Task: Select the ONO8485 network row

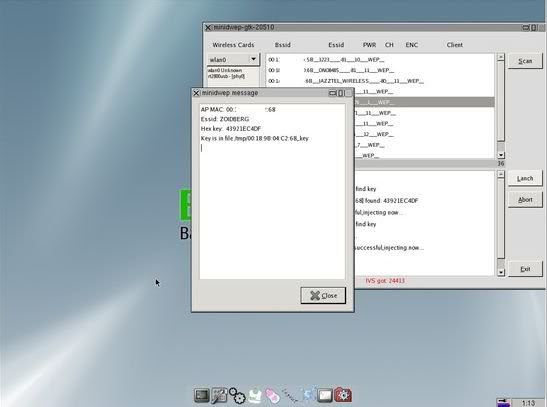Action: (380, 70)
